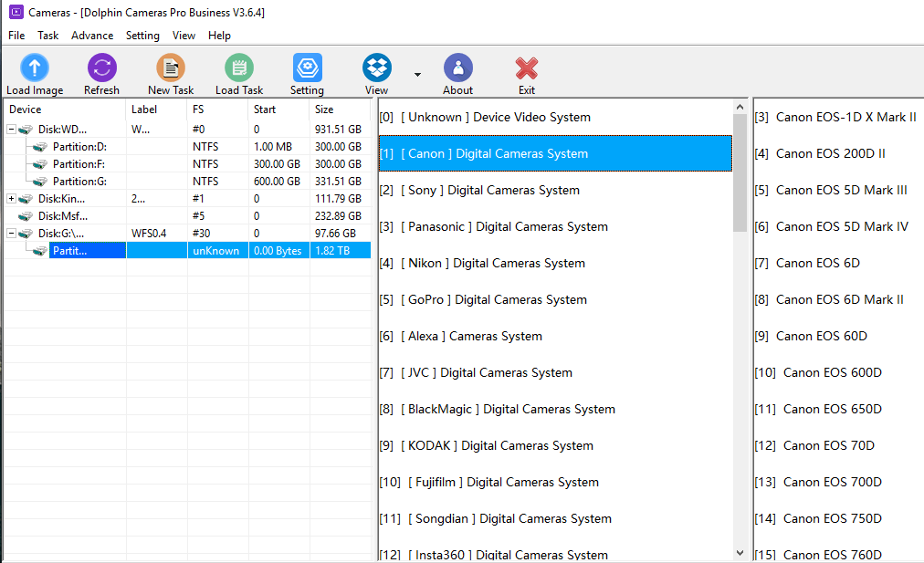Open a New Task from the toolbar
The height and width of the screenshot is (563, 924).
(170, 68)
